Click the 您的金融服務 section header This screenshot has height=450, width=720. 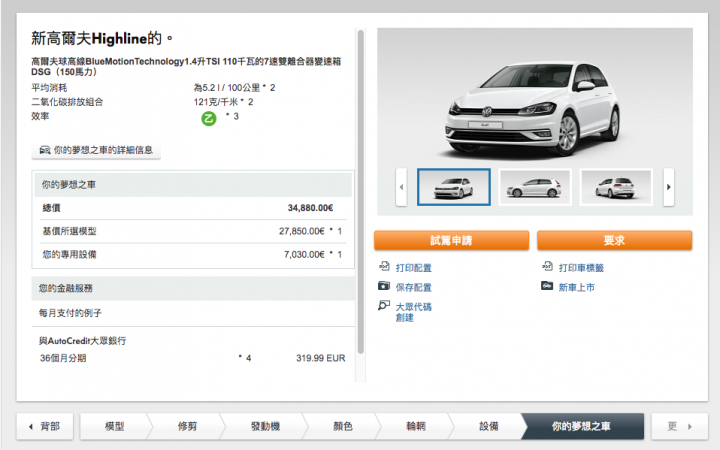[193, 288]
